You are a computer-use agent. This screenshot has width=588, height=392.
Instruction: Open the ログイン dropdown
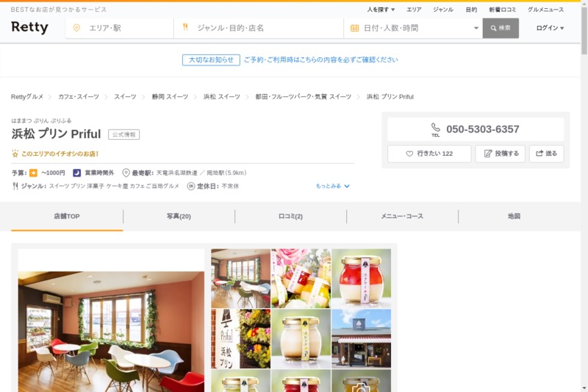pos(550,28)
